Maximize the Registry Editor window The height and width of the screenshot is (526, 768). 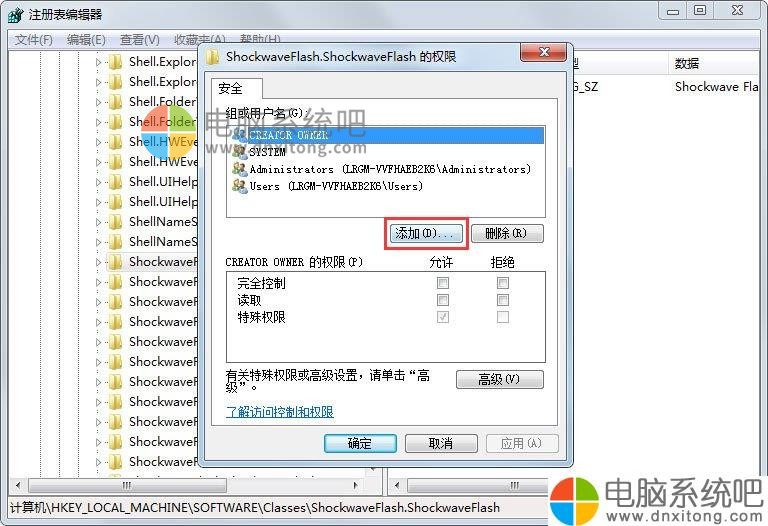click(700, 11)
